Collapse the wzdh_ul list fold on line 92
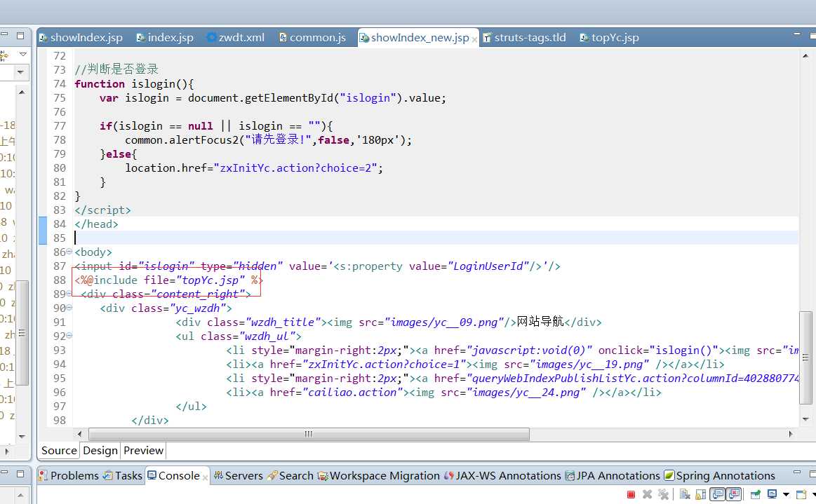This screenshot has width=816, height=504. click(x=69, y=336)
